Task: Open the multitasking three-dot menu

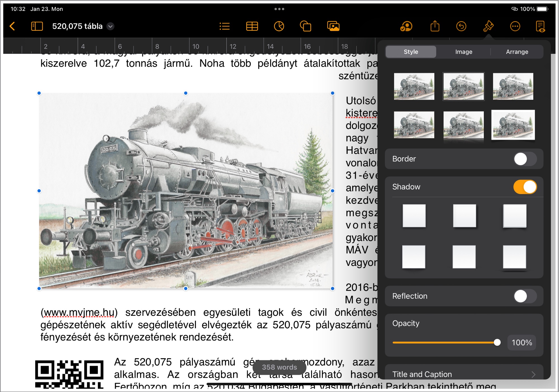Action: coord(279,9)
